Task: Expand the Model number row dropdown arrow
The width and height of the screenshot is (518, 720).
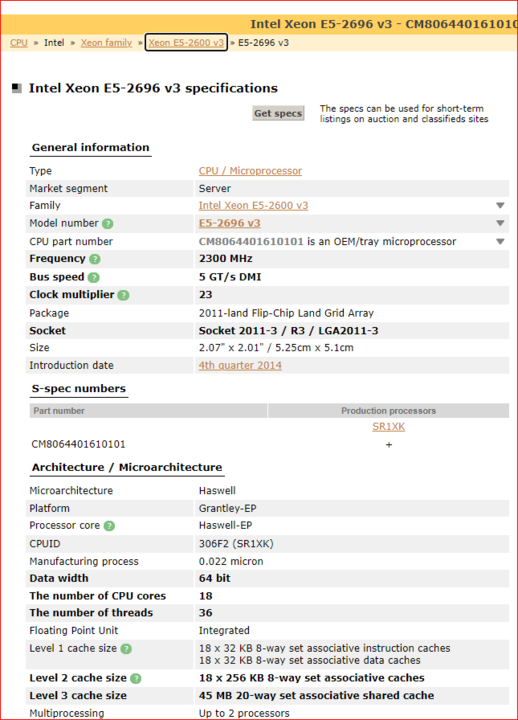Action: (x=501, y=223)
